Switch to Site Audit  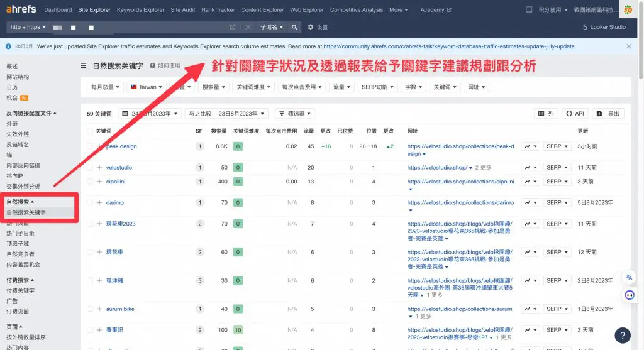click(183, 10)
